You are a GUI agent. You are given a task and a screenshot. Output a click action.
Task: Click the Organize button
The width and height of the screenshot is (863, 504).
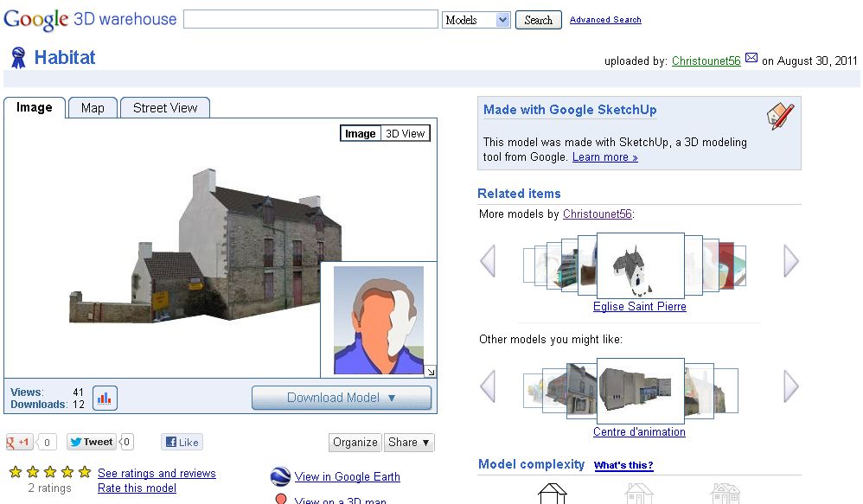click(x=355, y=443)
